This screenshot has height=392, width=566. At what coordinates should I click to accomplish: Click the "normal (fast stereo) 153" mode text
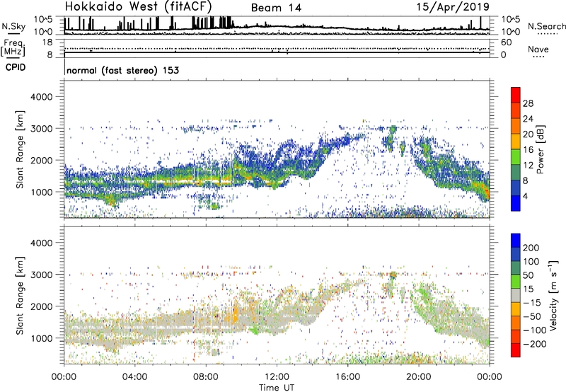tap(122, 70)
